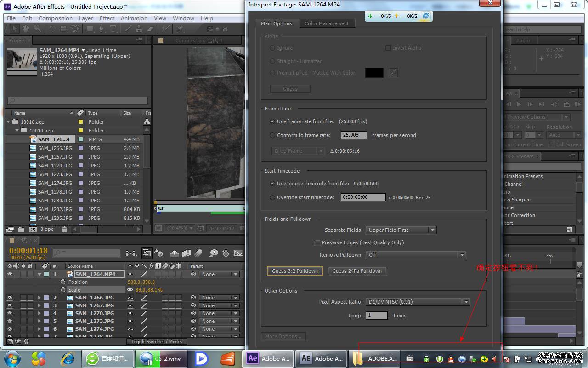Hide layer 6 SAM_1274.JPG with eye
588x368 pixels.
tap(10, 329)
